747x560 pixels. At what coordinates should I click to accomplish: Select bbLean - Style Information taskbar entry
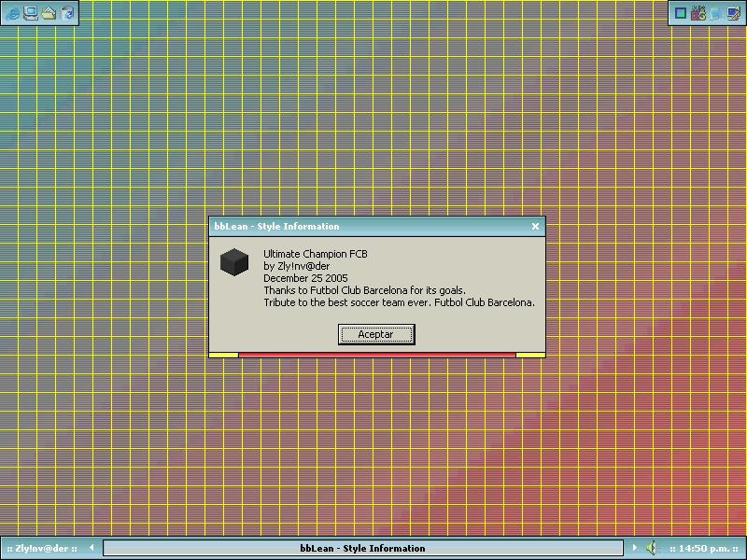point(363,548)
